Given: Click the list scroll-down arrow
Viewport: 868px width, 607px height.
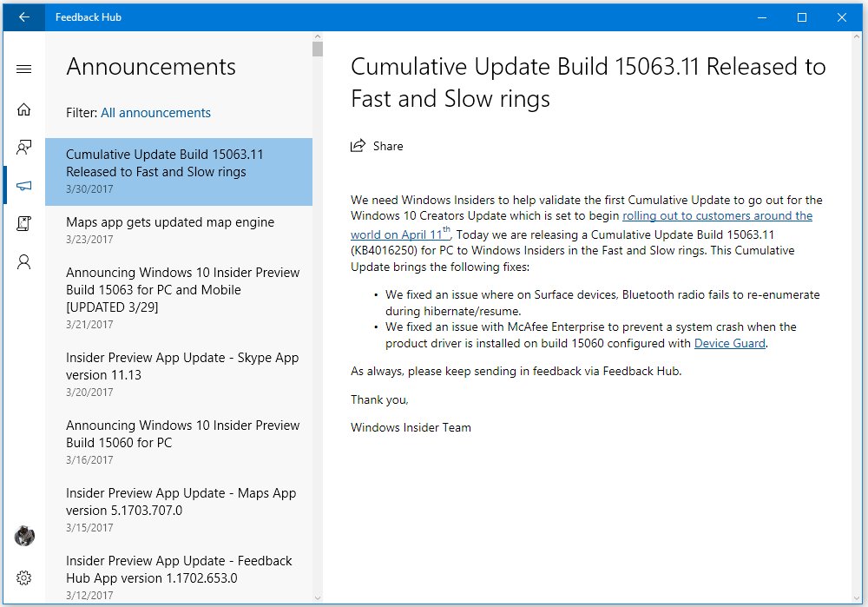Looking at the screenshot, I should point(317,598).
